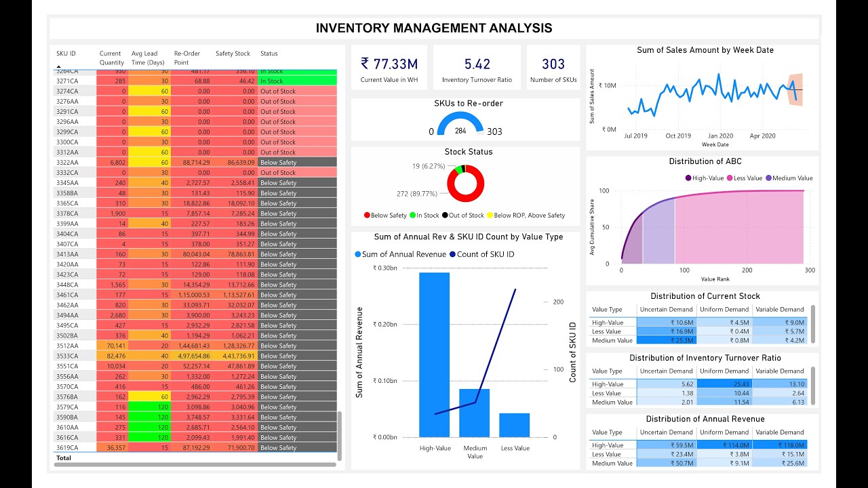This screenshot has height=488, width=868.
Task: Click the Less Value row in Turnover Ratio
Action: click(x=698, y=393)
